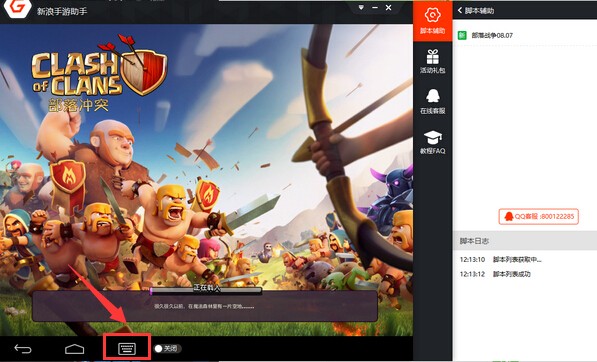597x362 pixels.
Task: Click the game loading progress bar
Action: tap(206, 291)
